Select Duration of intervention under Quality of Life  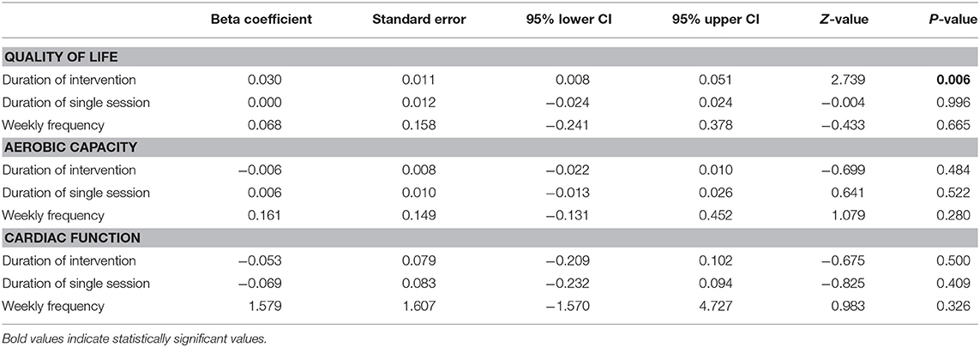tap(69, 80)
